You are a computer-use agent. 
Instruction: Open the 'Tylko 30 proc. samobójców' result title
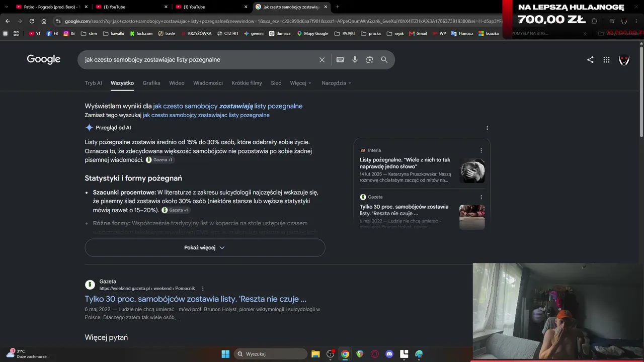pyautogui.click(x=196, y=299)
